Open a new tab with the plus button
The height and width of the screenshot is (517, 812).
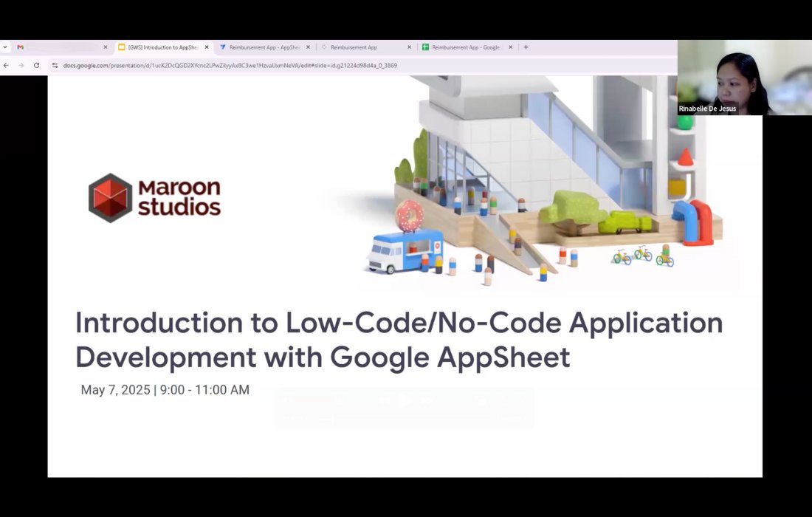pos(526,47)
